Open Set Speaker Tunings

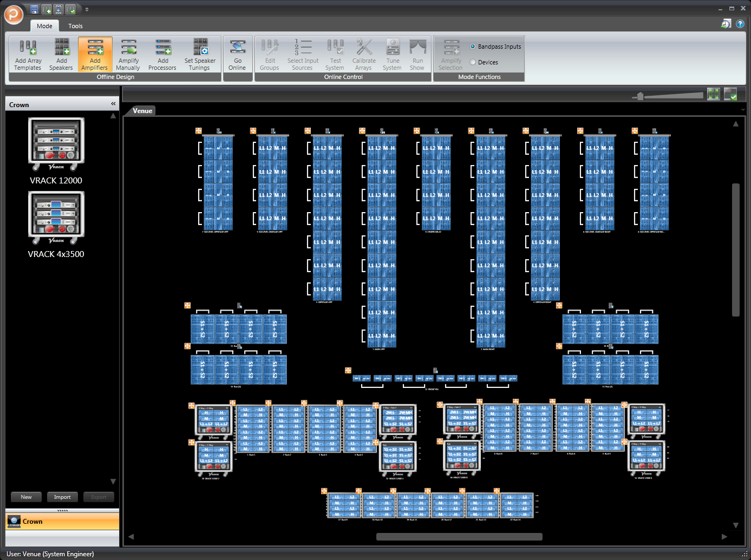coord(200,54)
